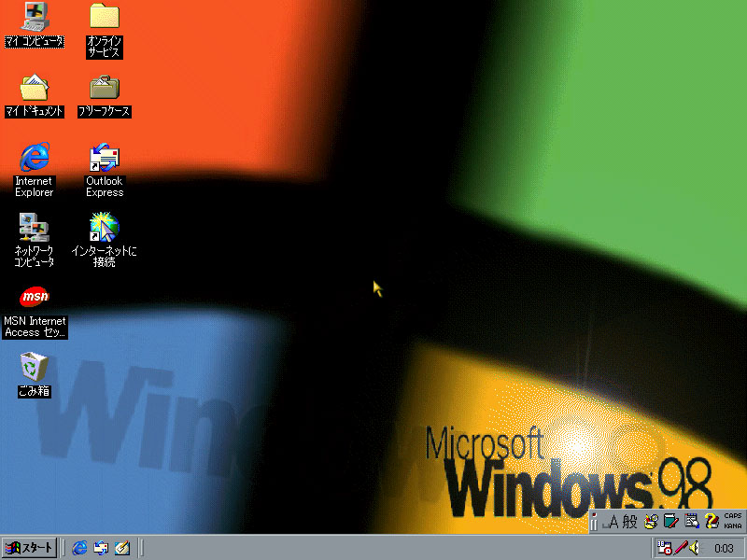Image resolution: width=747 pixels, height=560 pixels.
Task: Click the Show Desktop Quick Launch icon
Action: tap(122, 548)
